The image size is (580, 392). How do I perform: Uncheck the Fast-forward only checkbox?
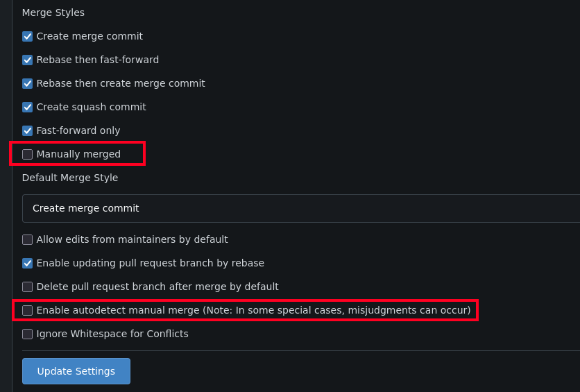[x=28, y=130]
